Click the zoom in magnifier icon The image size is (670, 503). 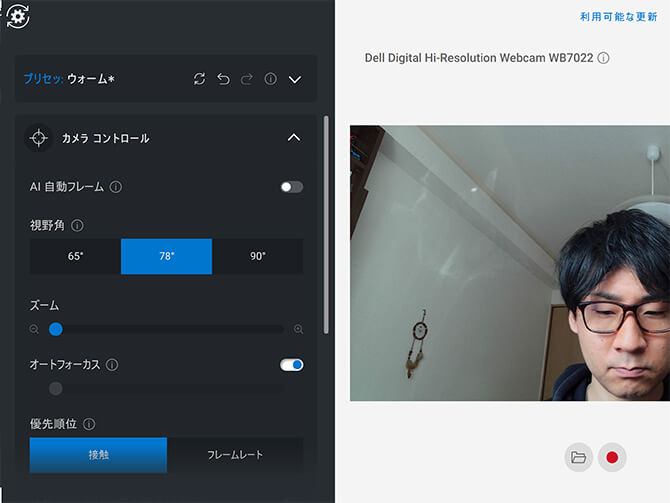tap(298, 329)
